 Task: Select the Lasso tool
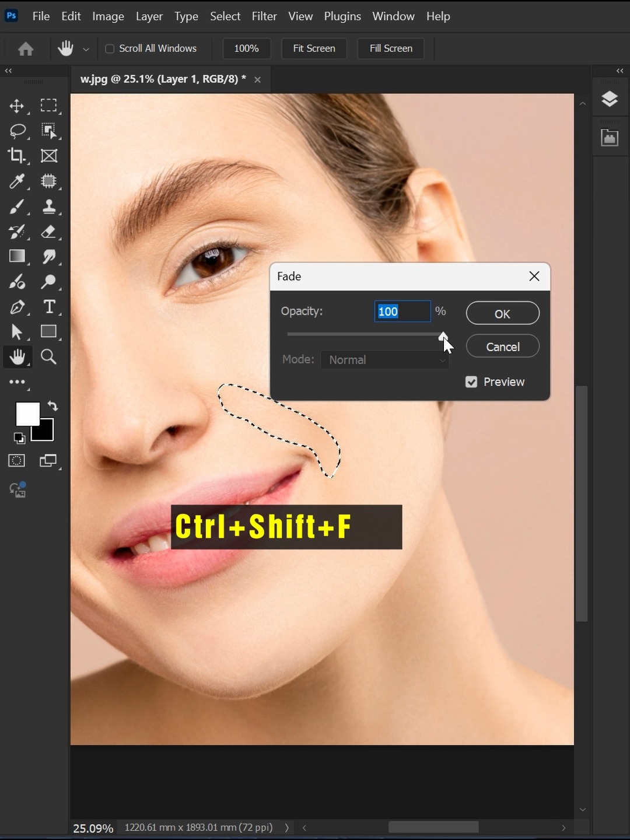coord(18,131)
